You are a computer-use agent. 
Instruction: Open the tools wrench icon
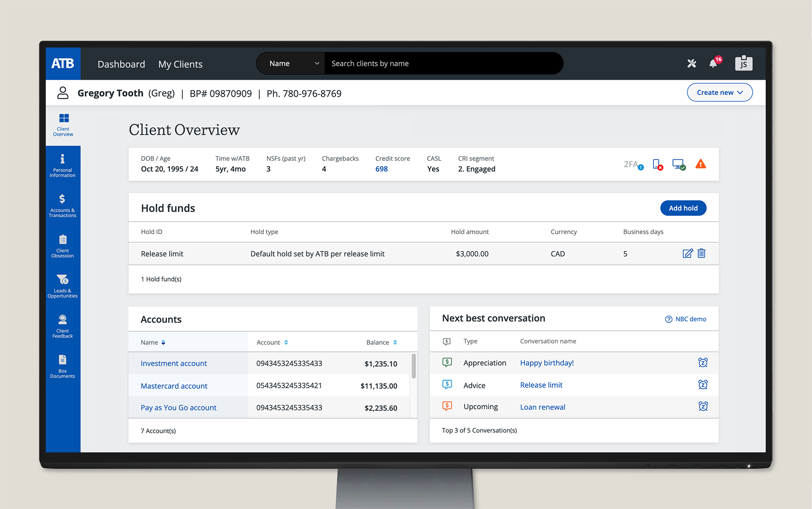(691, 63)
